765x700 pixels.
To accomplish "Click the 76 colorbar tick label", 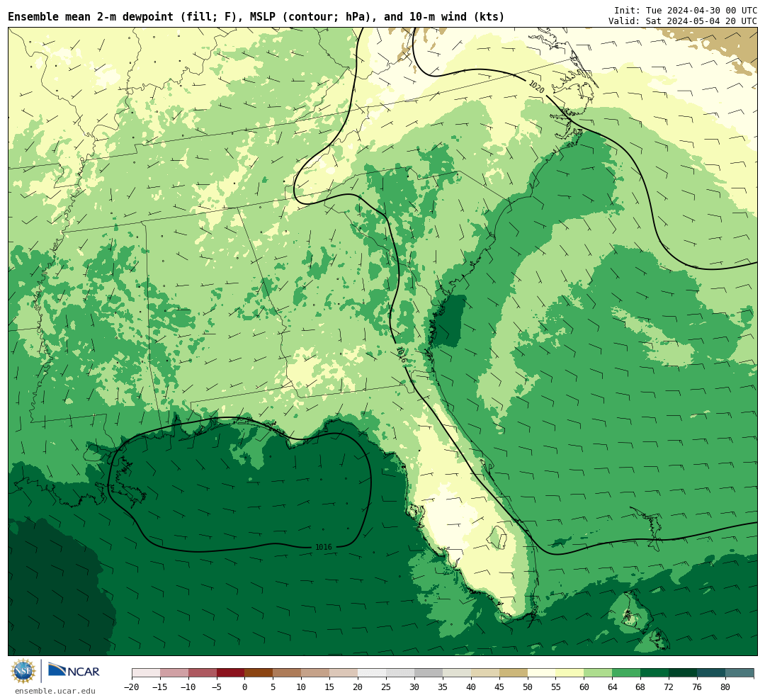I will (698, 687).
